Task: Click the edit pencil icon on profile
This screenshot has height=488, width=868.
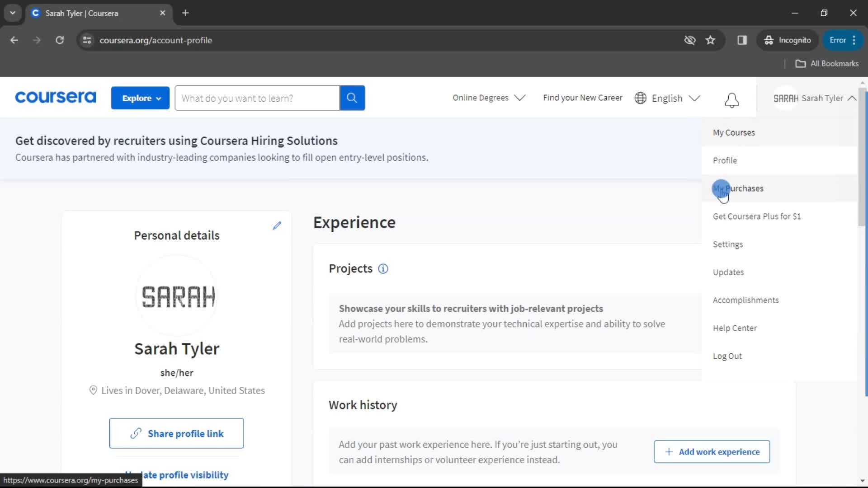Action: 277,225
